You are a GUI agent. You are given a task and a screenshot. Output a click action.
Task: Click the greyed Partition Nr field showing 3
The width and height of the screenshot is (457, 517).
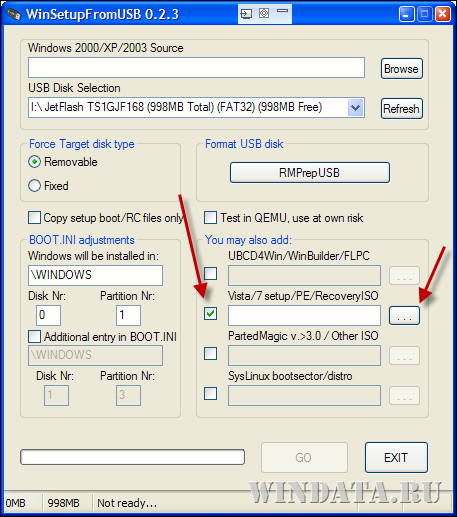tap(128, 395)
